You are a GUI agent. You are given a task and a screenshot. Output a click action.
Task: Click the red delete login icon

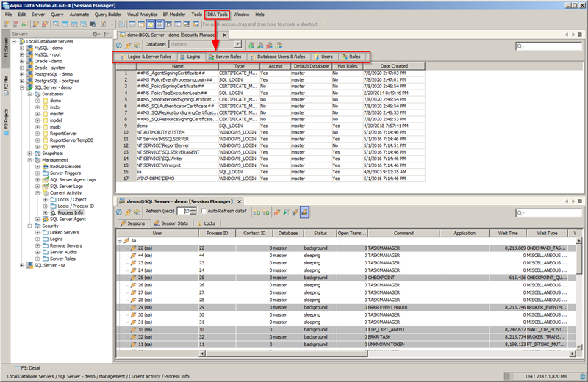click(x=269, y=46)
